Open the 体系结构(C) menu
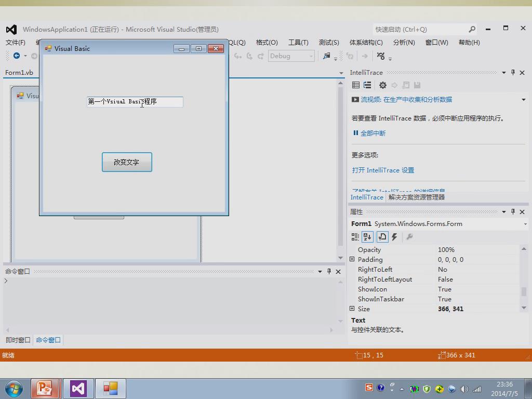The width and height of the screenshot is (532, 399). point(366,43)
